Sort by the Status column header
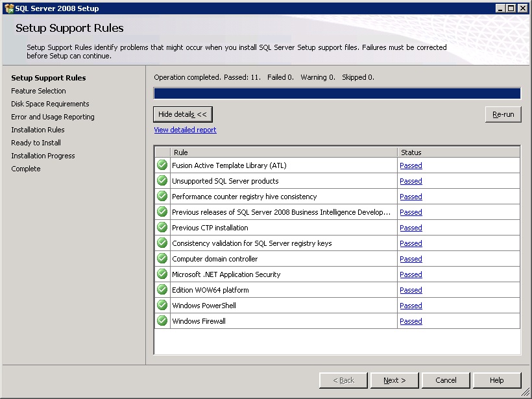The height and width of the screenshot is (399, 532). pyautogui.click(x=459, y=152)
